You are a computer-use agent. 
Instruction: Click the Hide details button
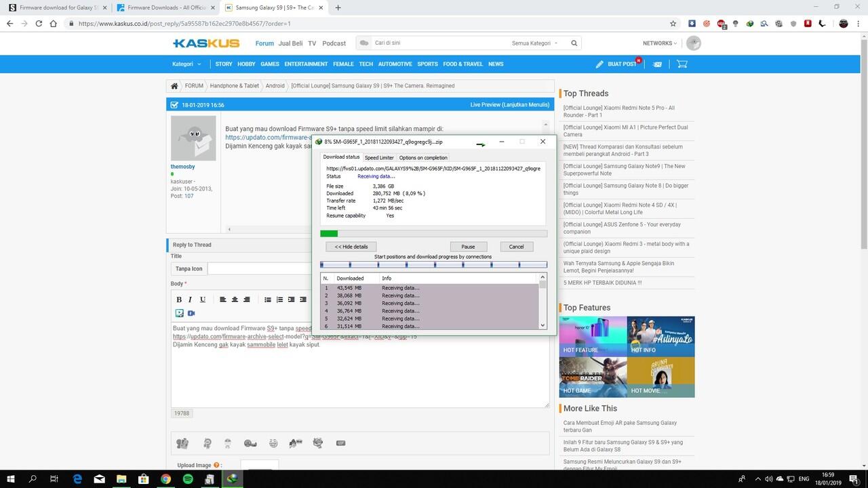pyautogui.click(x=351, y=247)
